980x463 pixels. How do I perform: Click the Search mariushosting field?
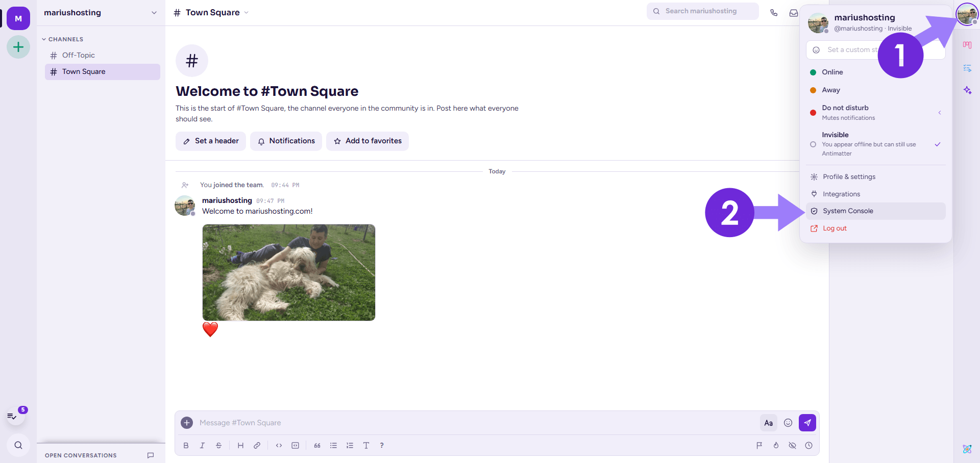[x=703, y=11]
